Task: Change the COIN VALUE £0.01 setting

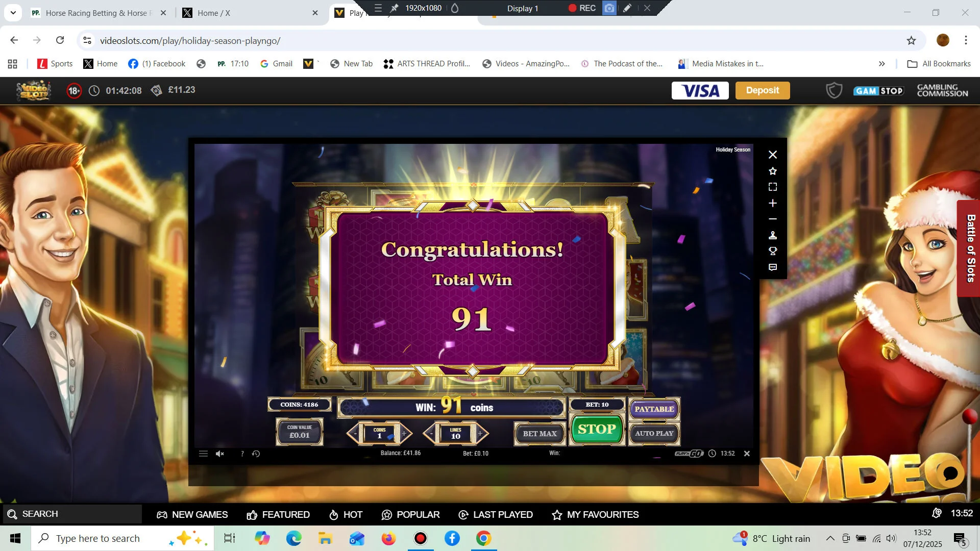Action: click(x=300, y=432)
